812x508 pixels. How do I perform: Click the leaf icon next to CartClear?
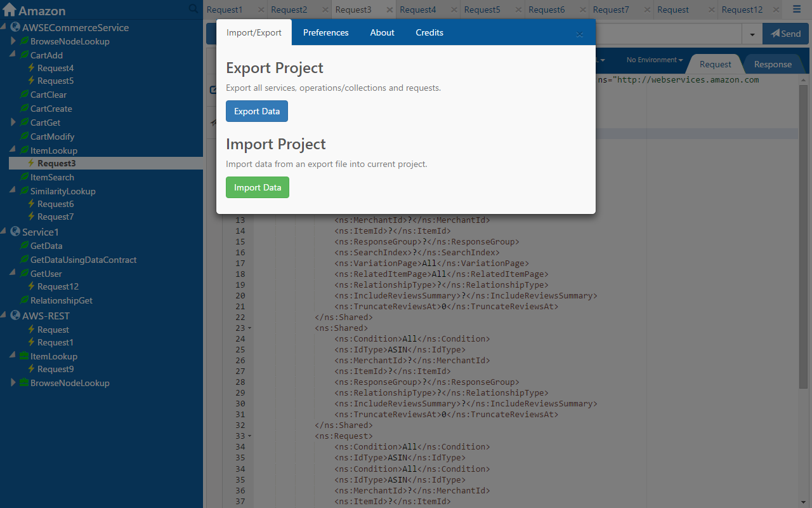[x=24, y=95]
